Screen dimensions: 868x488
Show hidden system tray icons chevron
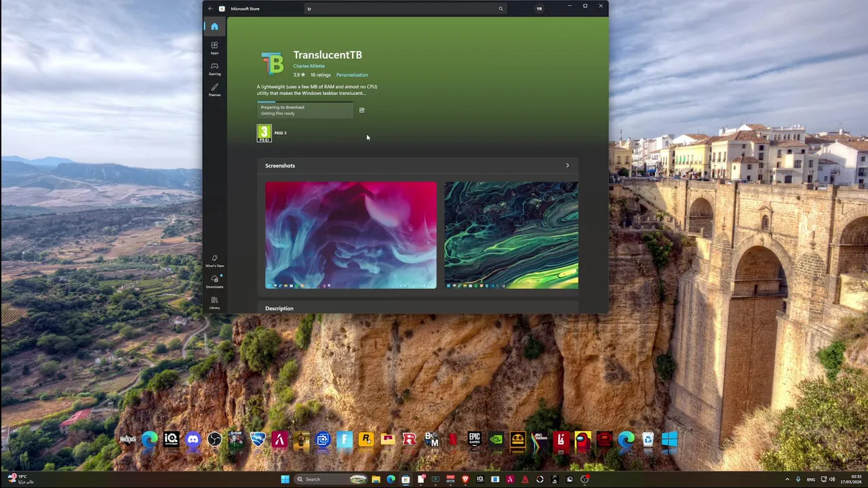click(787, 479)
